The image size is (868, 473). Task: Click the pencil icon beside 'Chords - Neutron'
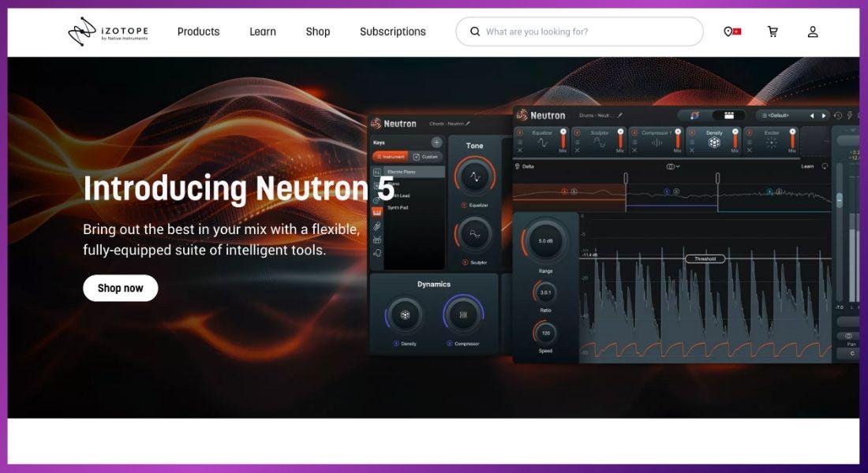tap(468, 124)
